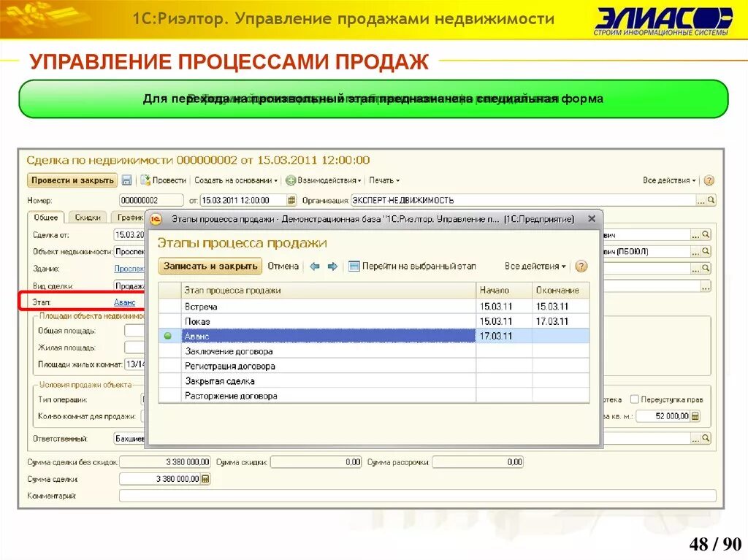
Task: Click magnifier icon on ПБОЮЛ field row
Action: [x=706, y=251]
